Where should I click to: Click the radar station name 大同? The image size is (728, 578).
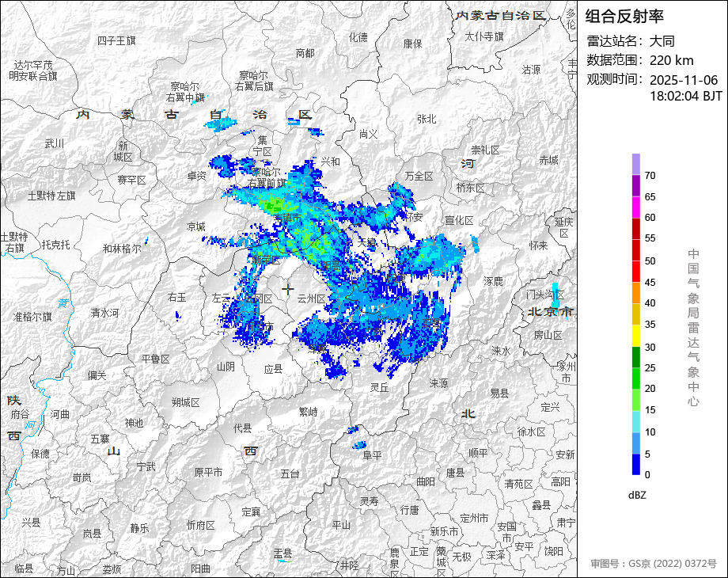click(x=662, y=41)
